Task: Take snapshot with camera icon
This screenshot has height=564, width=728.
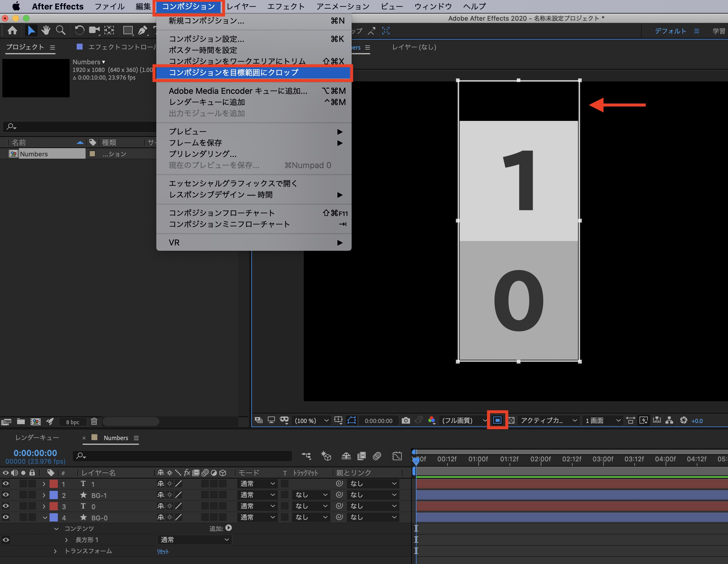Action: (x=405, y=420)
